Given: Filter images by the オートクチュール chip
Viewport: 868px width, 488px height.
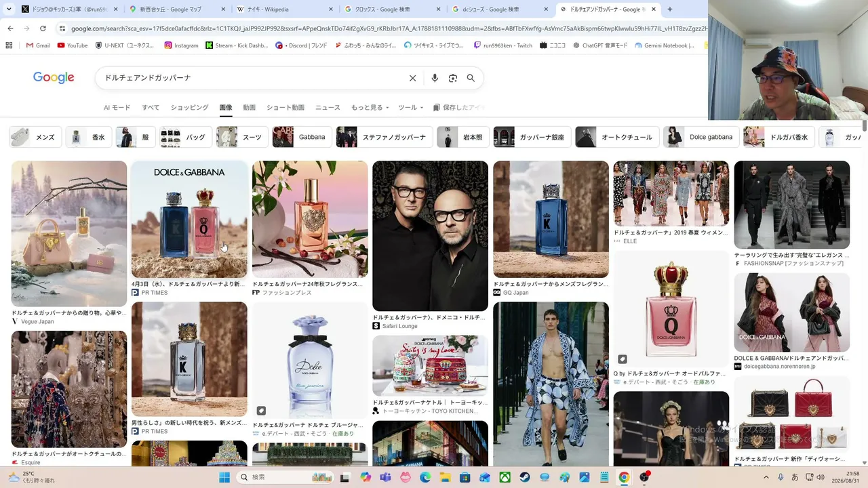Looking at the screenshot, I should point(617,137).
